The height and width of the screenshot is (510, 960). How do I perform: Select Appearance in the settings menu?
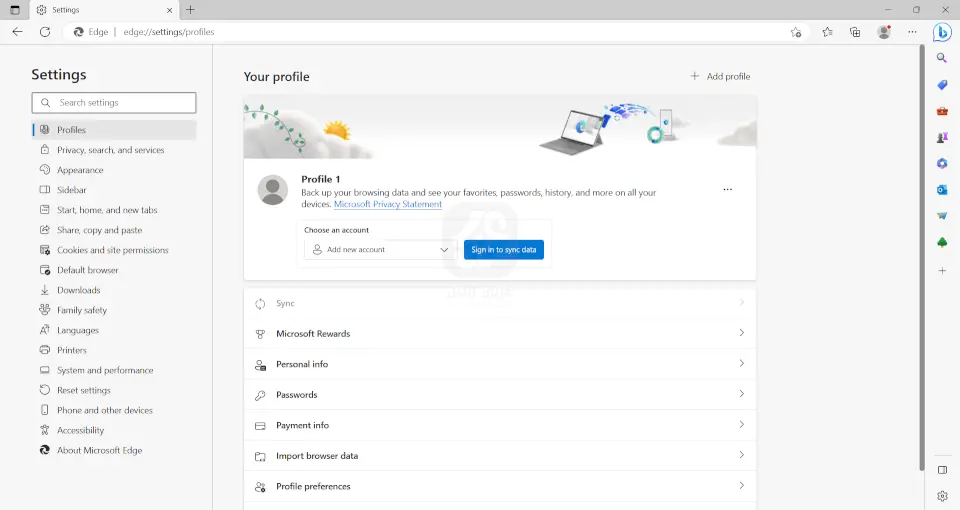(x=80, y=170)
